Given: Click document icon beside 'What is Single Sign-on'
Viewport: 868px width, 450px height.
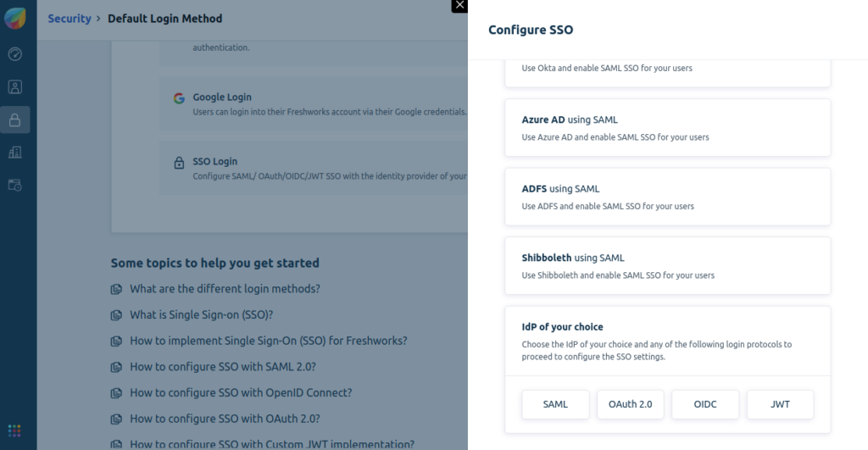Looking at the screenshot, I should click(116, 315).
